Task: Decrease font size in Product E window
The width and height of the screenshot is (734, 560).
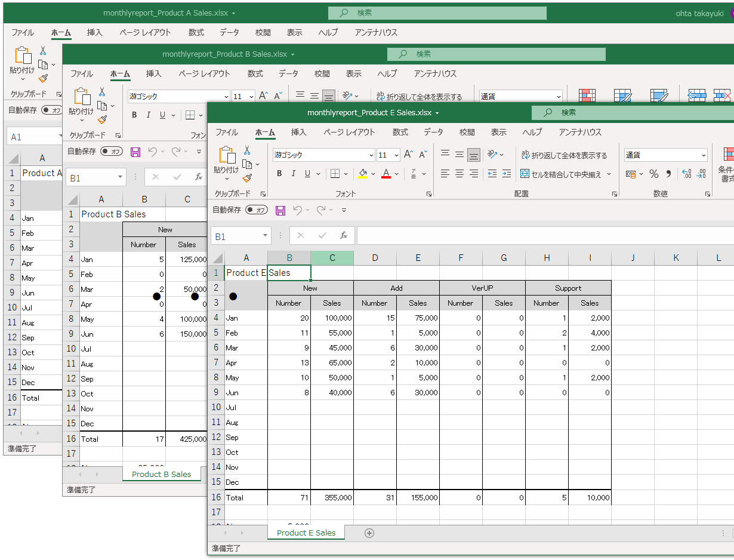Action: (423, 155)
